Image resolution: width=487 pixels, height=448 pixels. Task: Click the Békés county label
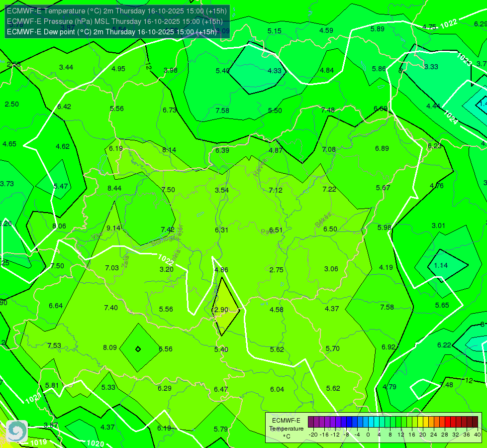tap(323, 220)
